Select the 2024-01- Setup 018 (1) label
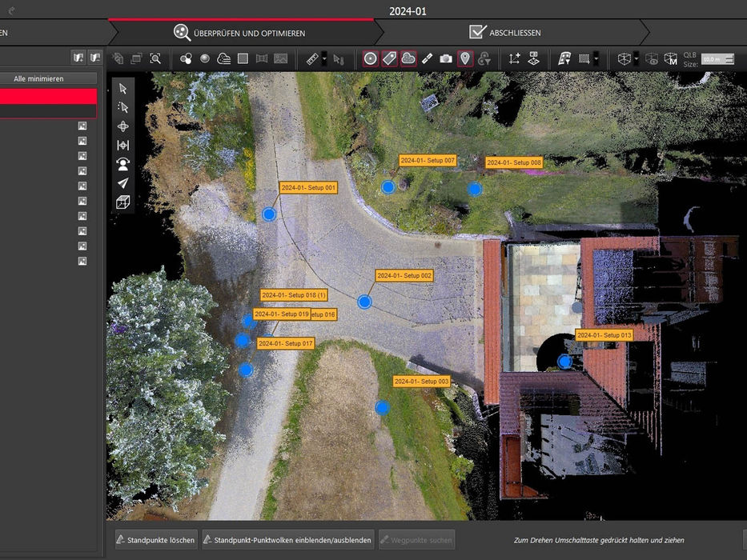 [x=294, y=295]
